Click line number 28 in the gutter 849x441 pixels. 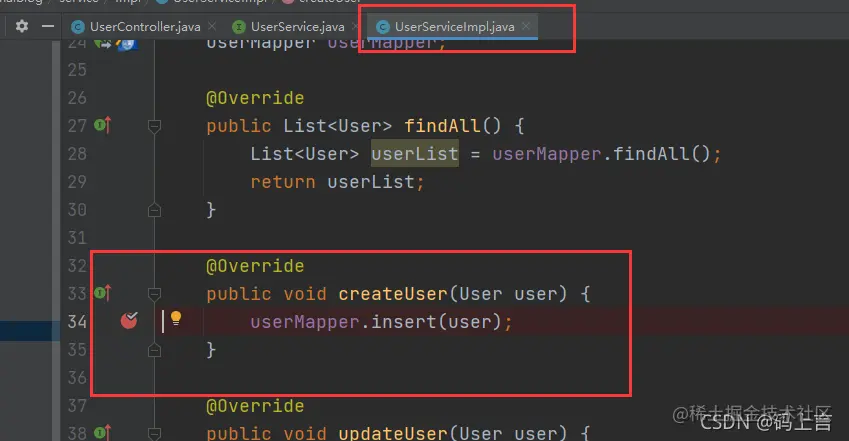77,154
